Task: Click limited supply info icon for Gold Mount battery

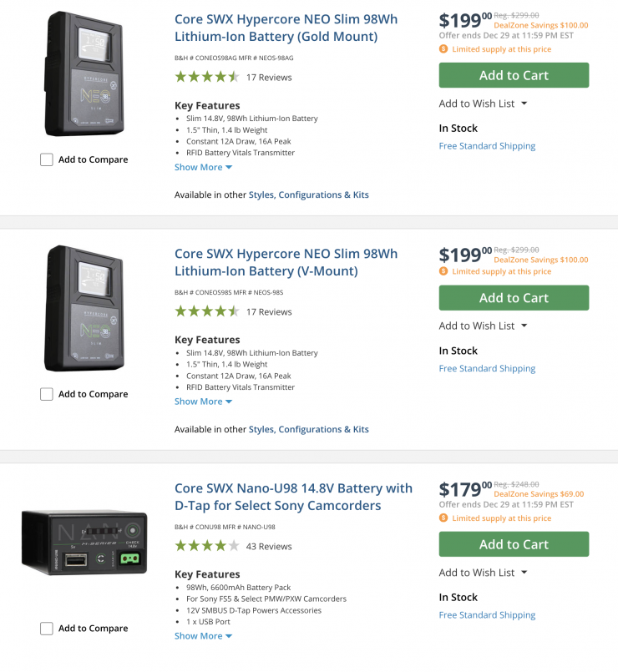Action: tap(443, 49)
